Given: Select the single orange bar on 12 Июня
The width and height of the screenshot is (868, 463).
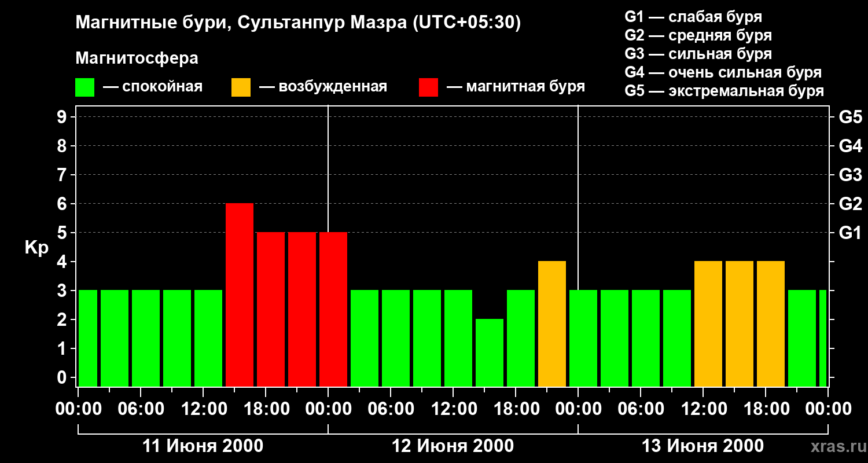Looking at the screenshot, I should pyautogui.click(x=552, y=324).
